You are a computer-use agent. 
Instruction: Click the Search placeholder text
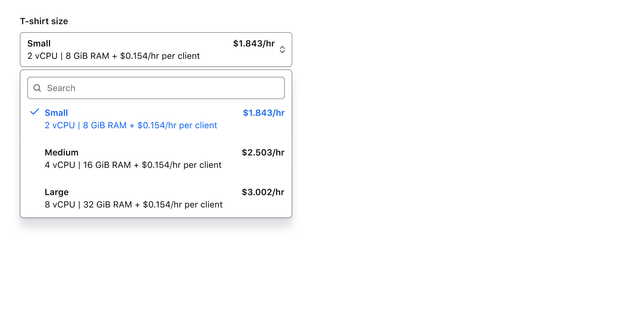point(61,88)
